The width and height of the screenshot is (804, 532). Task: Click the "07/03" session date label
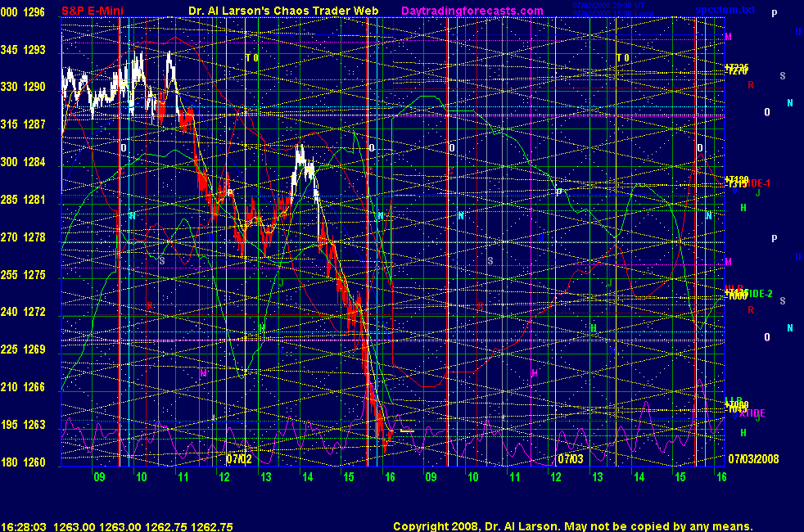click(x=571, y=458)
